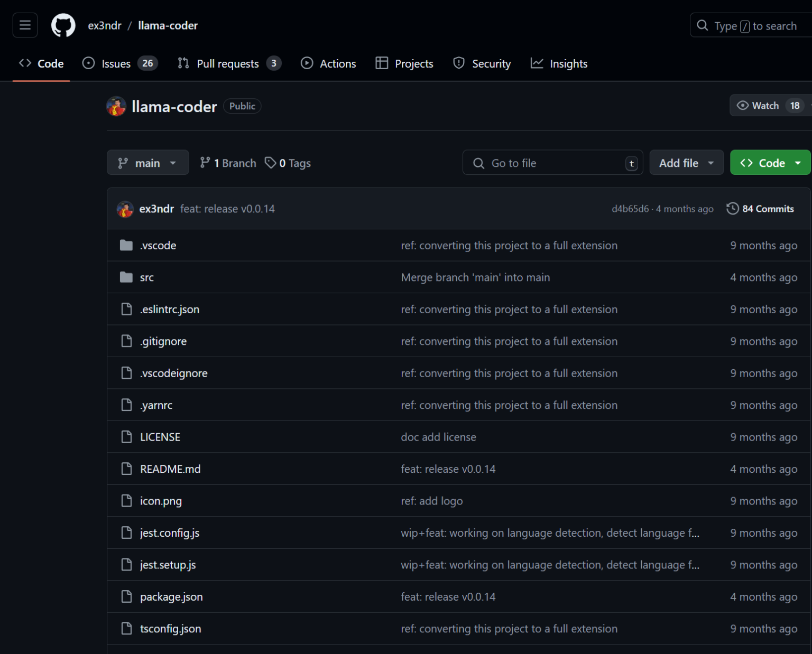View the 84 Commits history
The image size is (812, 654).
[x=768, y=209]
